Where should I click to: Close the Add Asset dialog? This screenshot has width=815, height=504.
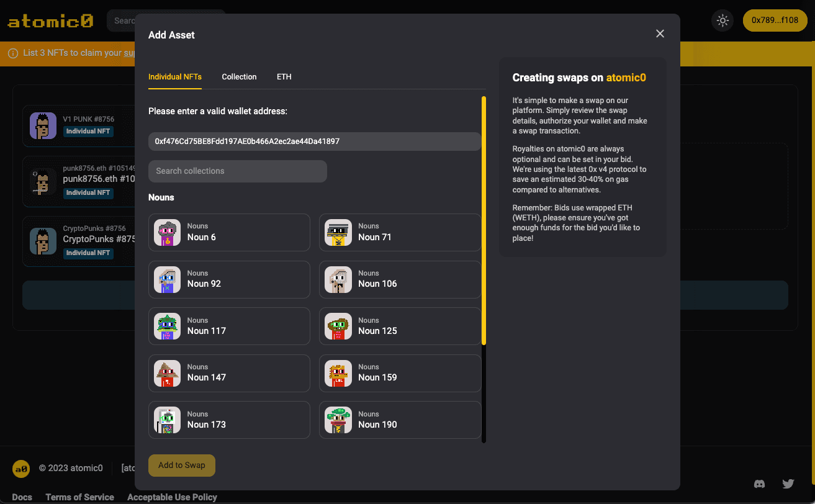[660, 34]
